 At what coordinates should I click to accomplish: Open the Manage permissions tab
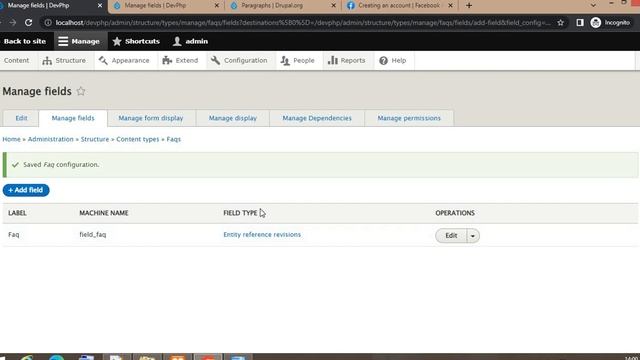click(x=409, y=118)
